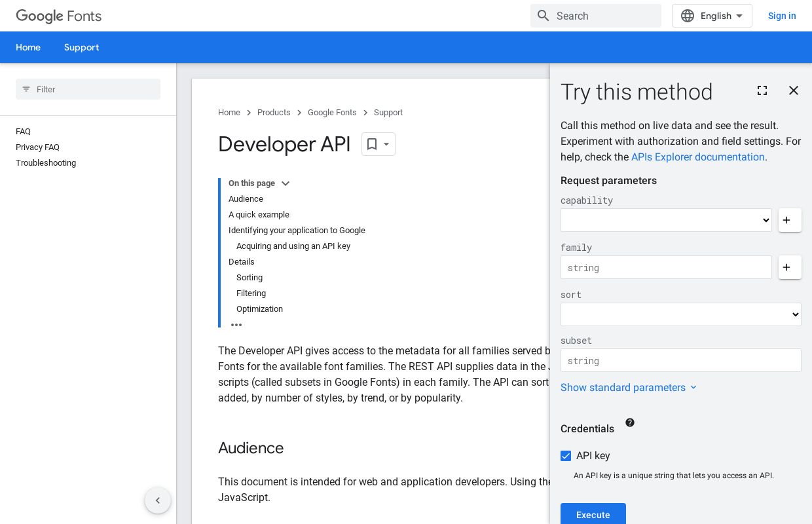Jump to Optimization in page contents
The width and height of the screenshot is (812, 524).
[x=259, y=309]
